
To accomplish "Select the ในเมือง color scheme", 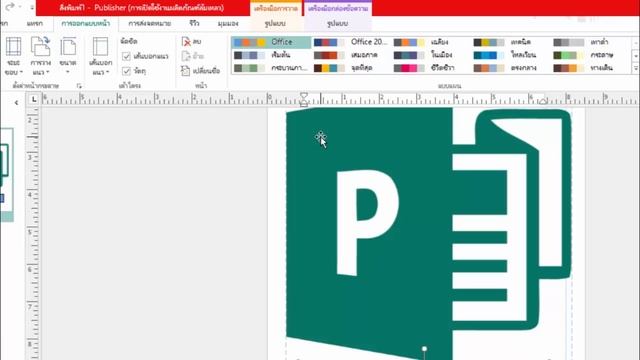I will coord(431,55).
